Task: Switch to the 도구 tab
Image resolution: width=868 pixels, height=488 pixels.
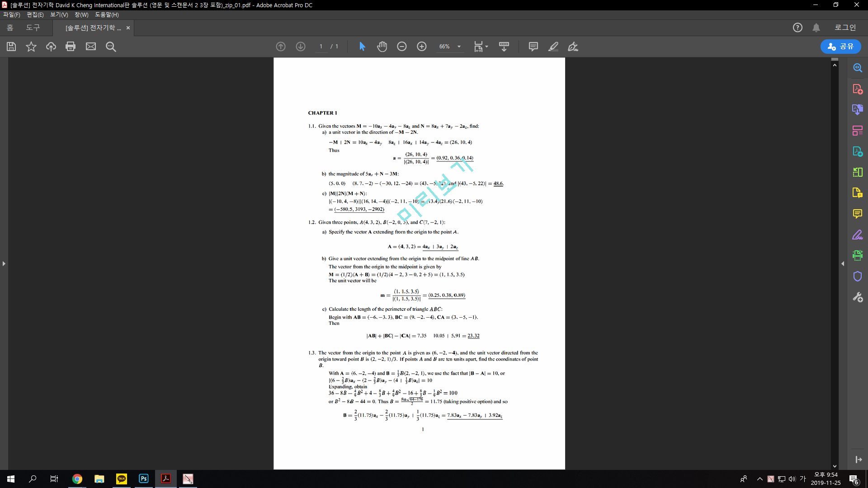Action: (x=33, y=28)
